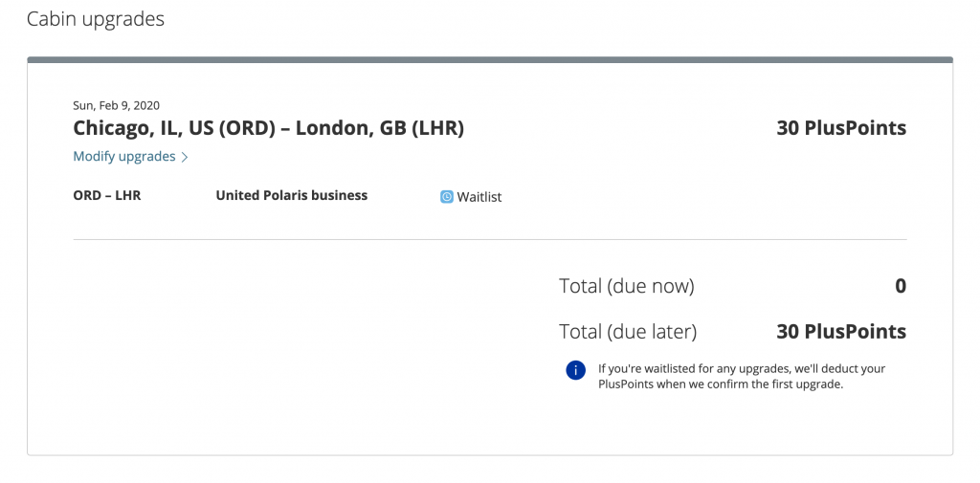Viewport: 980px width, 483px height.
Task: Click United Polaris business cabin text
Action: [x=291, y=195]
